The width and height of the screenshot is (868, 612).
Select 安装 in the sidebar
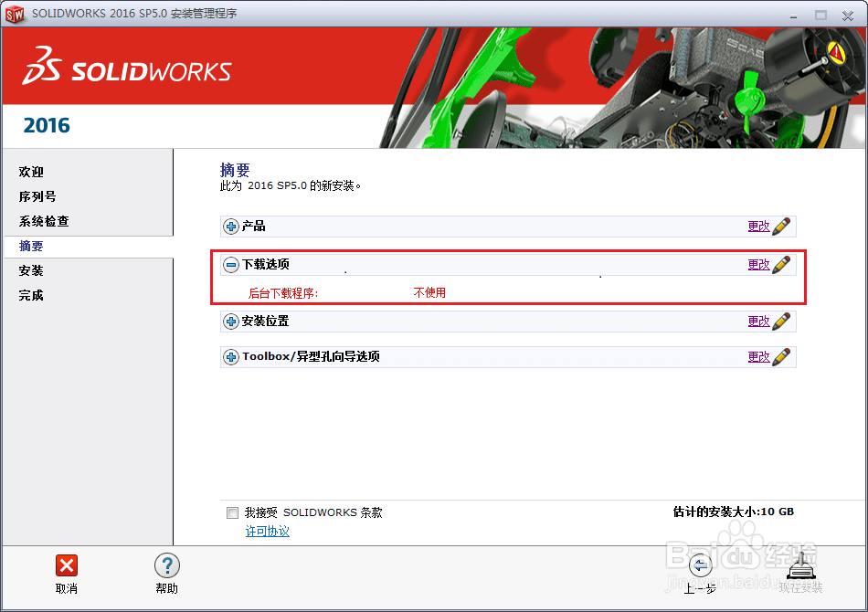coord(31,270)
